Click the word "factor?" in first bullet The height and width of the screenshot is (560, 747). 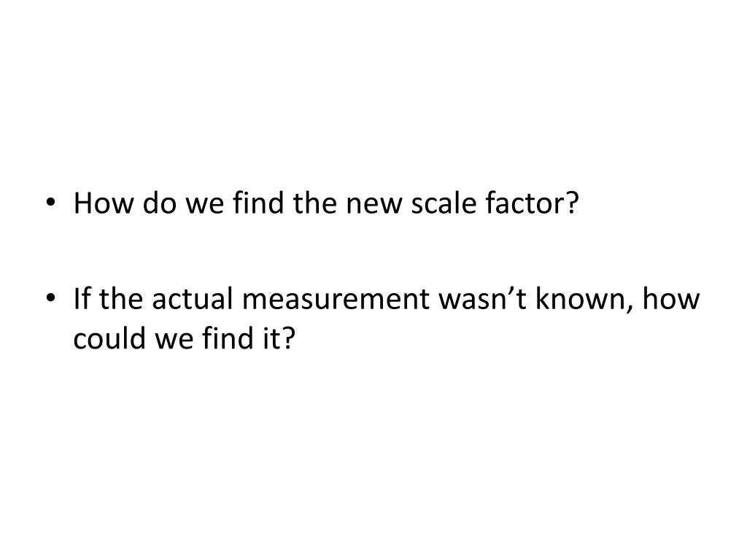(x=532, y=203)
